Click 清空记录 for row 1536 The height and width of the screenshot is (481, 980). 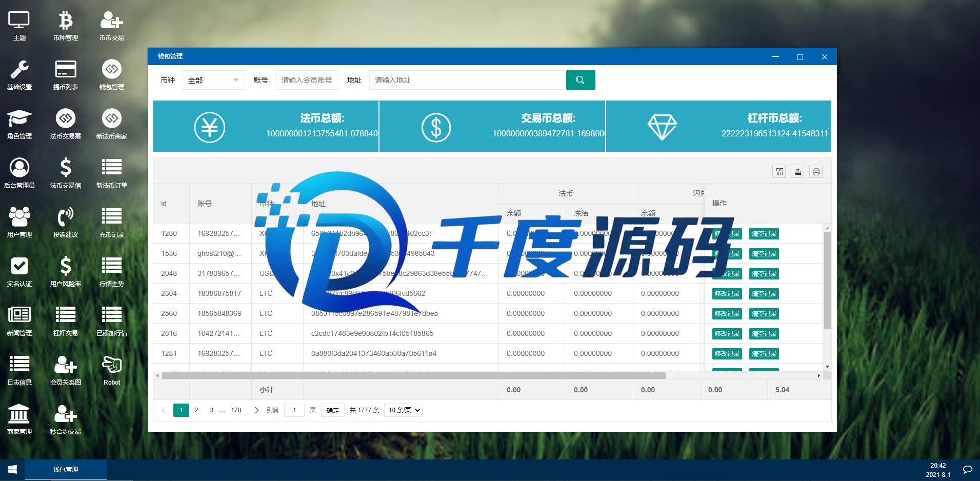coord(764,253)
